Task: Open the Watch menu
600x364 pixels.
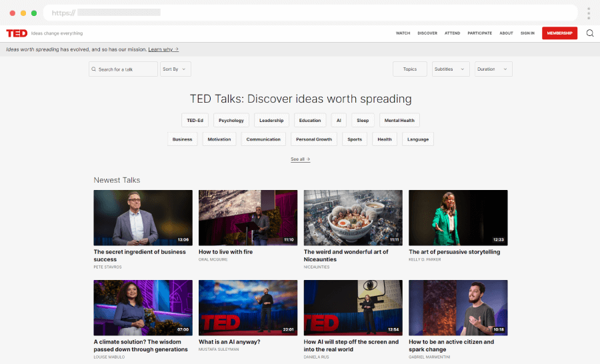Action: click(403, 33)
